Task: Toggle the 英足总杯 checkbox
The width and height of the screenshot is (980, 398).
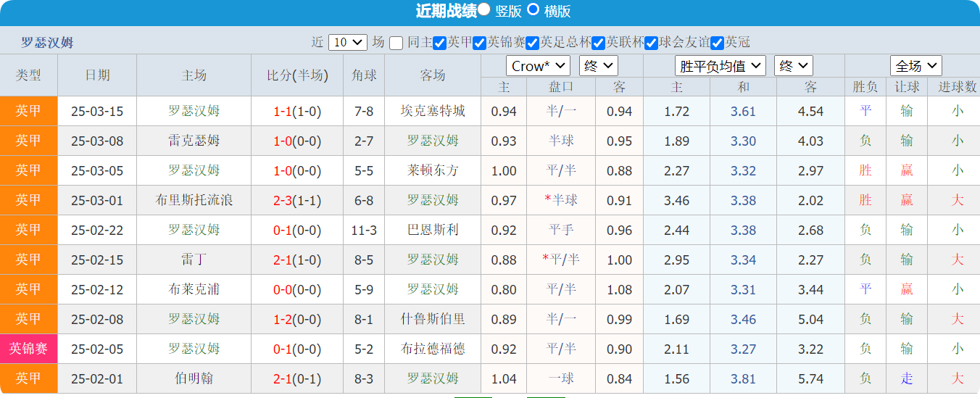Action: 532,43
